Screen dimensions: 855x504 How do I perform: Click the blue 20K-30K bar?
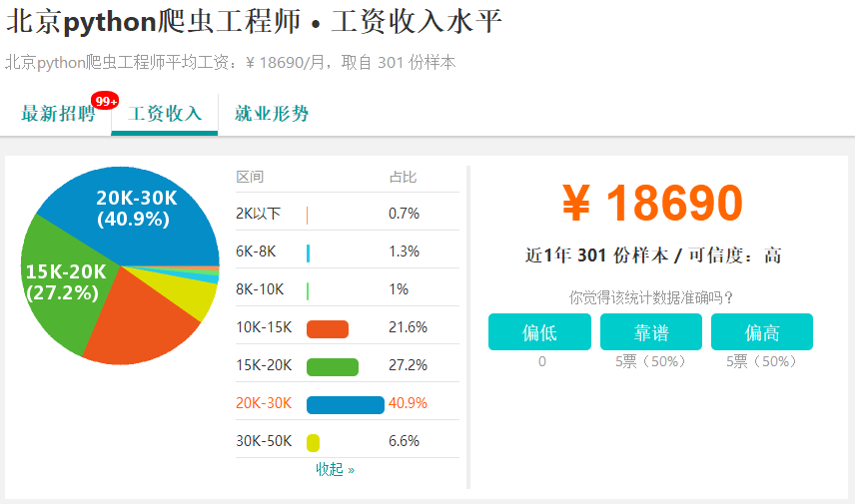346,405
